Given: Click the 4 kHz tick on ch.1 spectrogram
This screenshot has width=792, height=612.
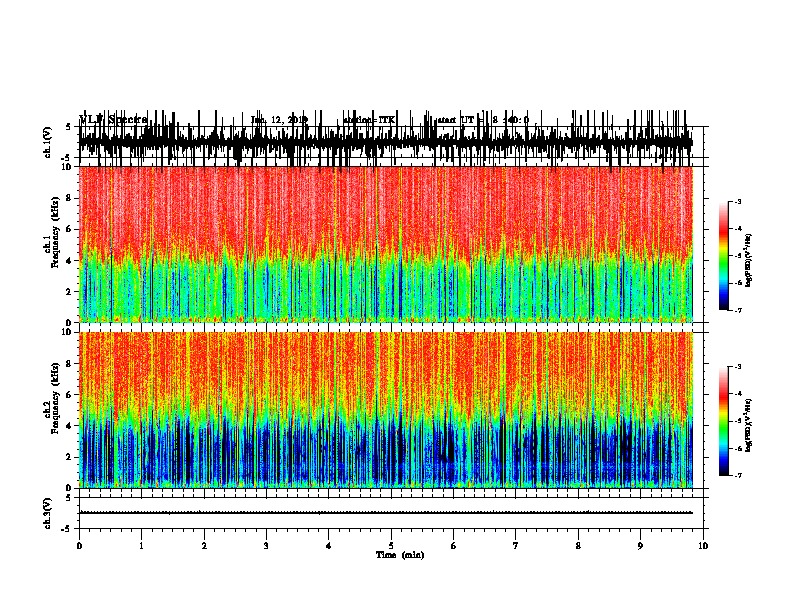Looking at the screenshot, I should click(x=70, y=261).
